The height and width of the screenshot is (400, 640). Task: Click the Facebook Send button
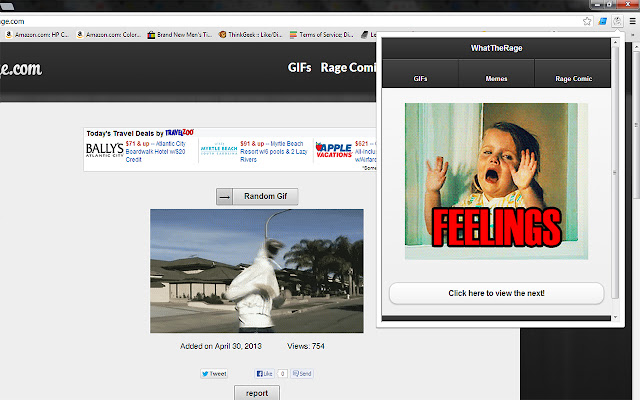(x=301, y=373)
